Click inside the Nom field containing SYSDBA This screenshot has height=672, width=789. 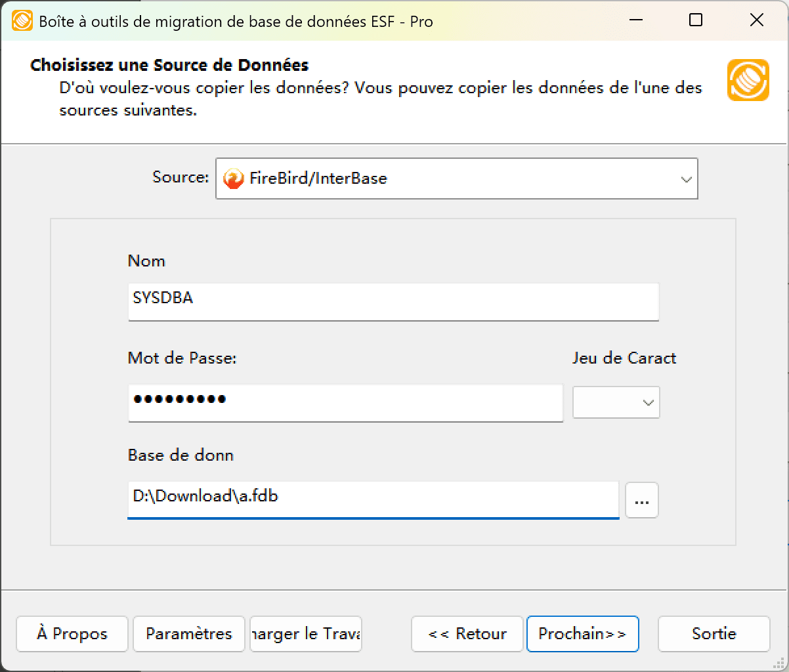click(x=393, y=301)
